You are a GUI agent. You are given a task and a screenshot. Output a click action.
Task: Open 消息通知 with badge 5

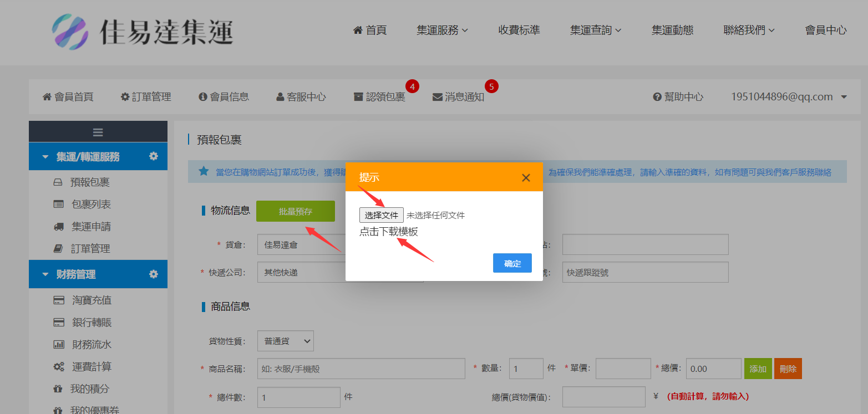pyautogui.click(x=459, y=97)
